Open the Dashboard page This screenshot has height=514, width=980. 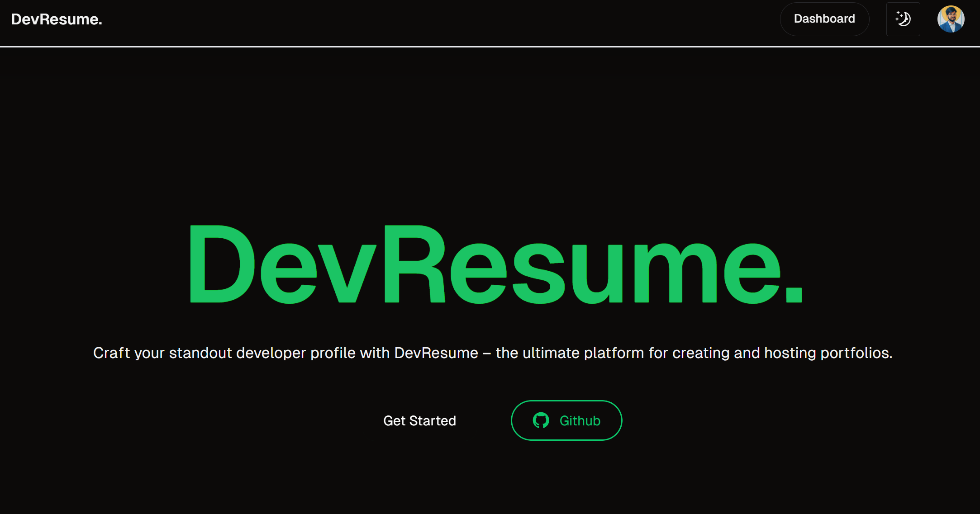pos(824,19)
